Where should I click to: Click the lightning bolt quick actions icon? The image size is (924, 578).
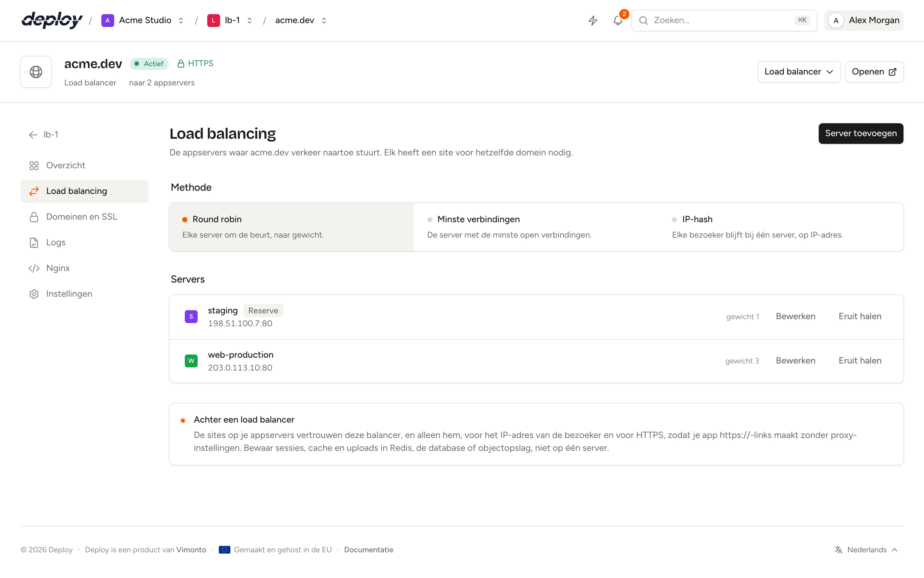(x=593, y=20)
